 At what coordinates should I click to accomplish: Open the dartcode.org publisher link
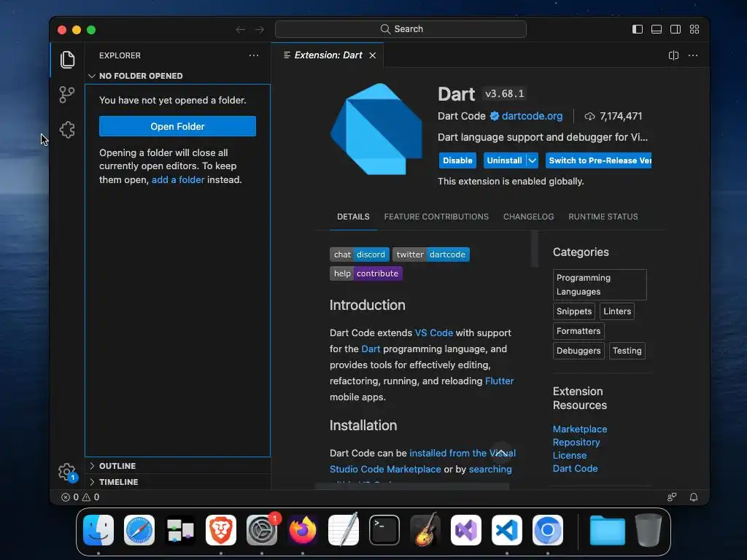[x=532, y=116]
